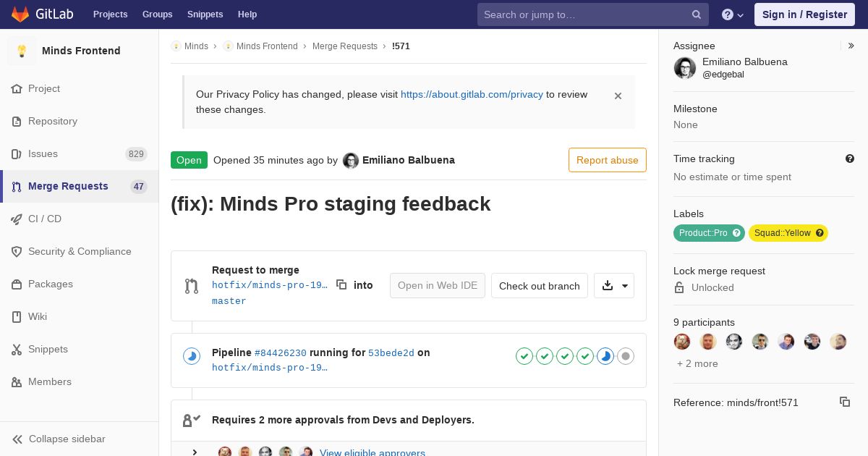Open Issues in the sidebar
The image size is (868, 456).
pyautogui.click(x=79, y=153)
